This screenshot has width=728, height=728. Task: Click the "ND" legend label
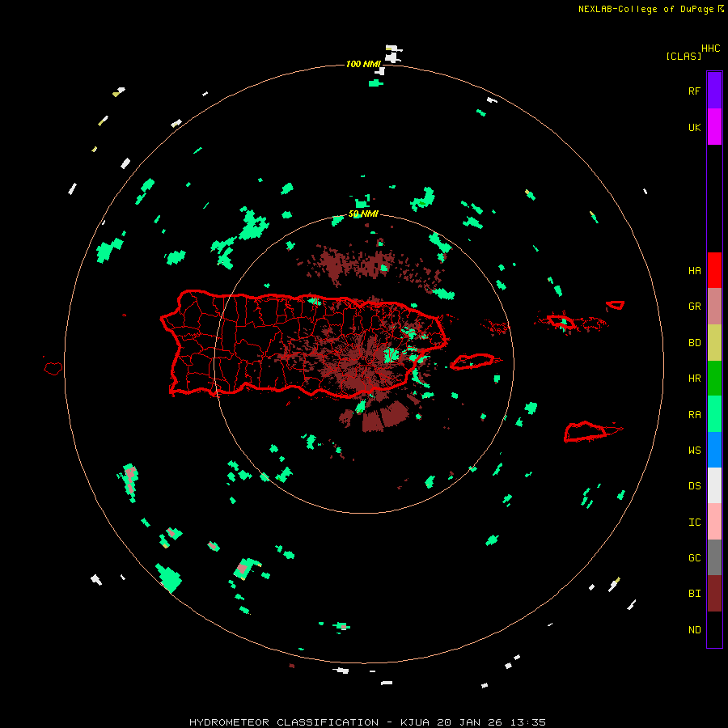694,630
